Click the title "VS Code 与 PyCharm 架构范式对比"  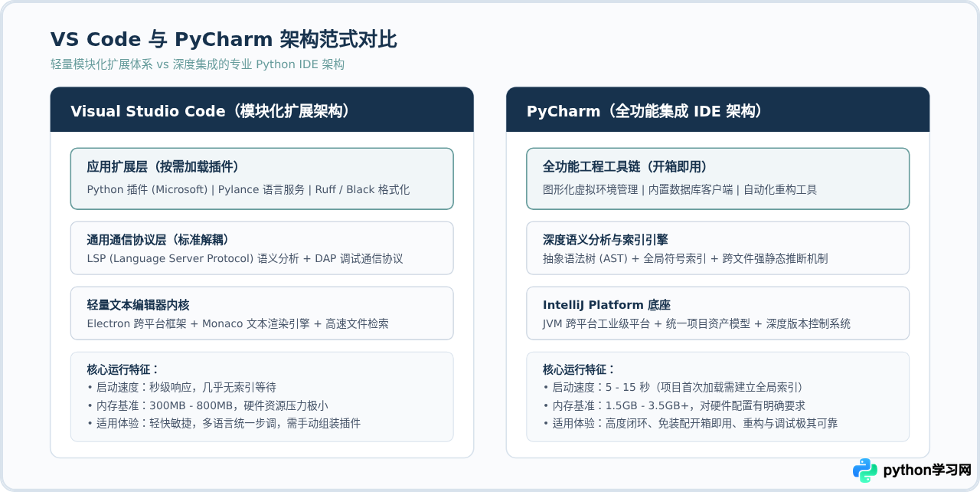pyautogui.click(x=224, y=39)
